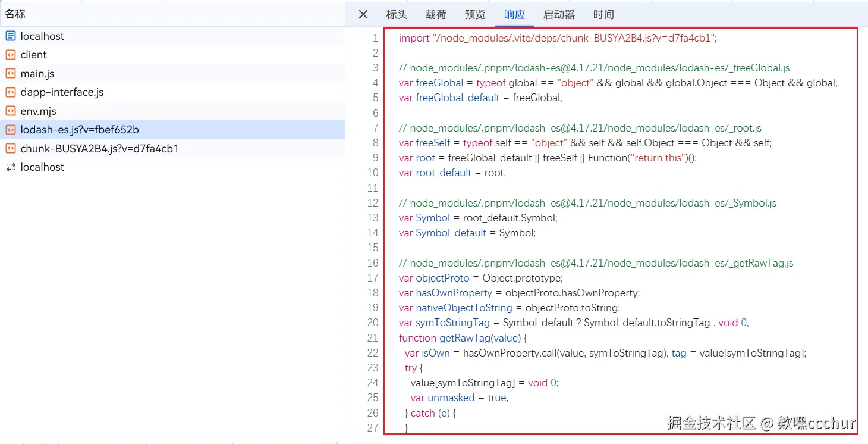Click the 'var nativeObjectToString' code line

[x=510, y=308]
